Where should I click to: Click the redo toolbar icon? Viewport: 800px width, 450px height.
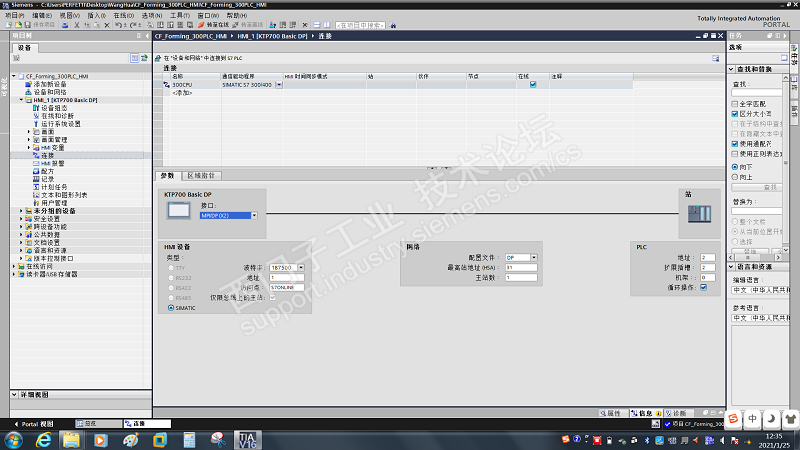coord(133,24)
